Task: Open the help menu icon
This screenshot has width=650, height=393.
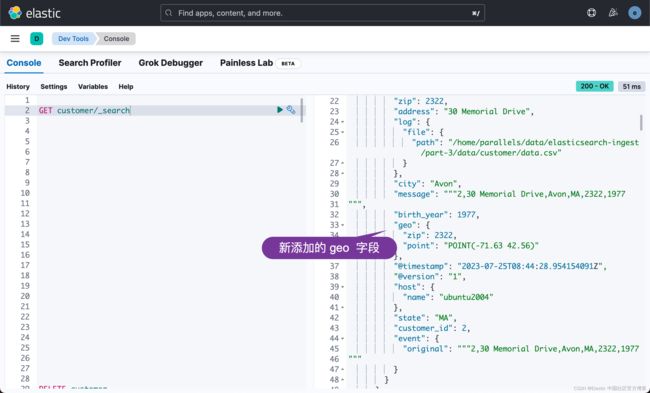Action: (592, 13)
